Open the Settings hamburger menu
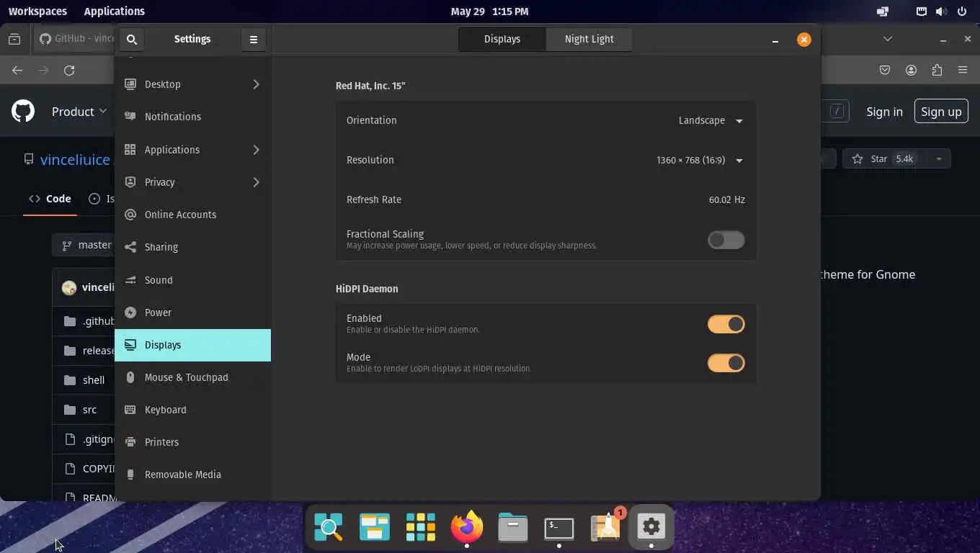Screen dimensions: 980x553 click(x=254, y=40)
